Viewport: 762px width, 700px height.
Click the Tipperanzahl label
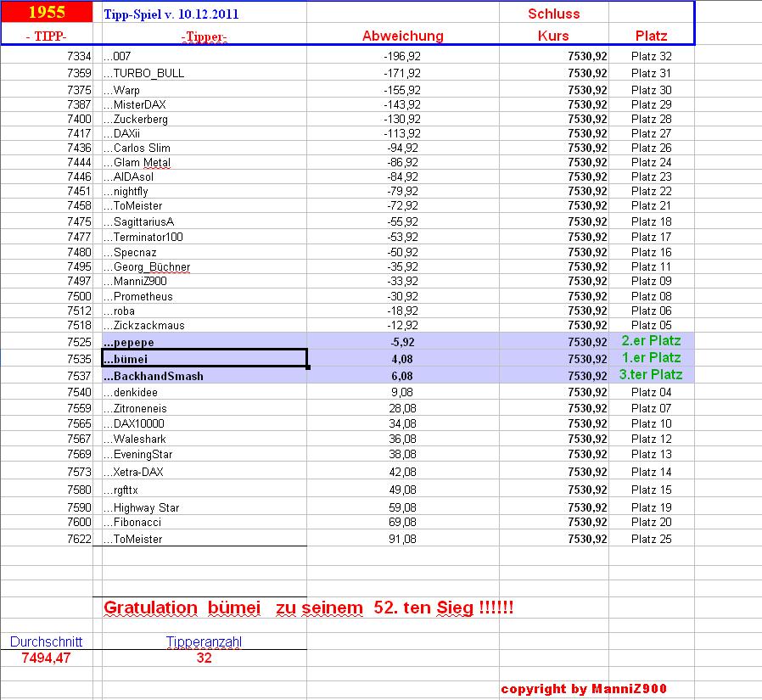pos(205,641)
